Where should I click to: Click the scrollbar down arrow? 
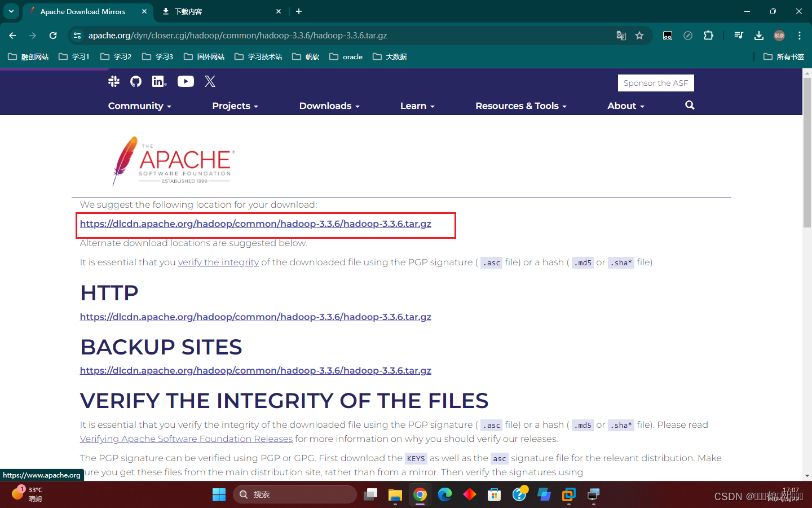pos(807,476)
